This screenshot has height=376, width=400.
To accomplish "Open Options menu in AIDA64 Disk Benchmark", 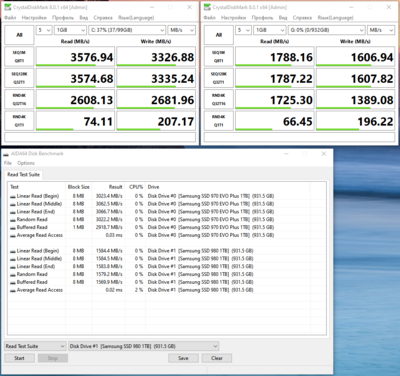I will [26, 163].
